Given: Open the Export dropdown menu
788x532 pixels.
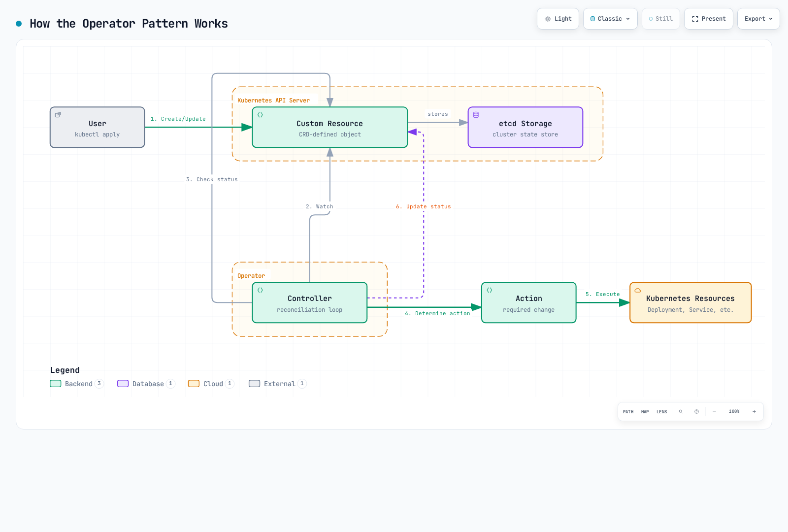Looking at the screenshot, I should (758, 19).
